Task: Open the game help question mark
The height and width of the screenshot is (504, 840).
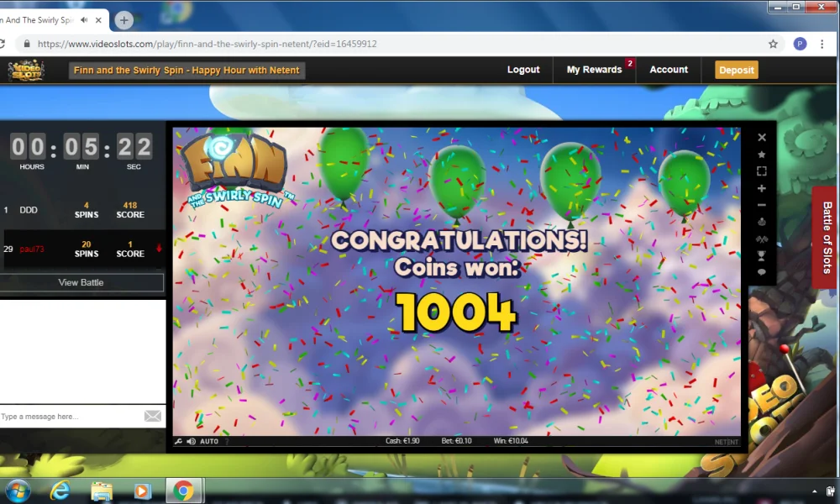Action: tap(227, 441)
